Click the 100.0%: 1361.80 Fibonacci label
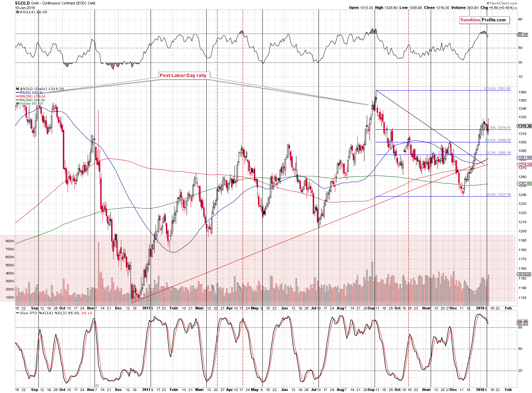 pos(497,89)
